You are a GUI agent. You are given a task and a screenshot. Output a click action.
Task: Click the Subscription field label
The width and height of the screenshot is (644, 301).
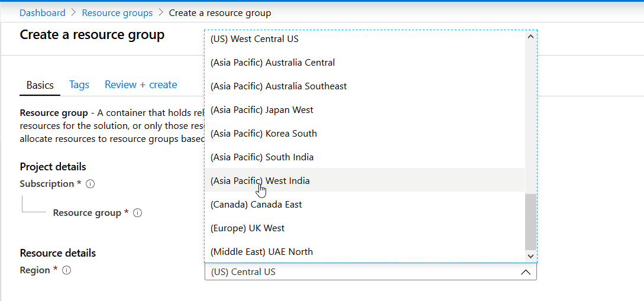click(x=47, y=183)
